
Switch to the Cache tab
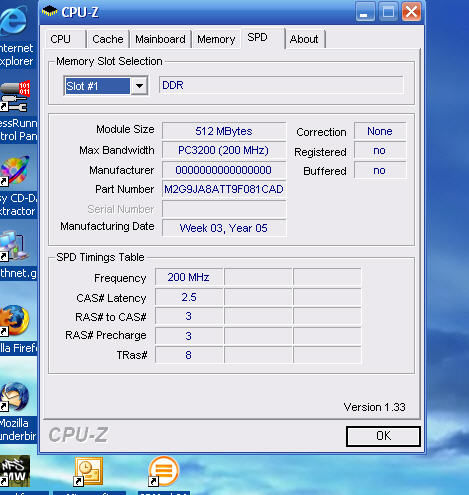click(108, 39)
